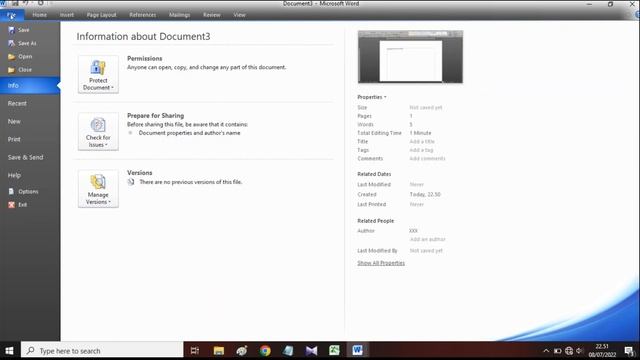Image resolution: width=640 pixels, height=360 pixels.
Task: Click the Word icon in the taskbar
Action: click(x=358, y=351)
